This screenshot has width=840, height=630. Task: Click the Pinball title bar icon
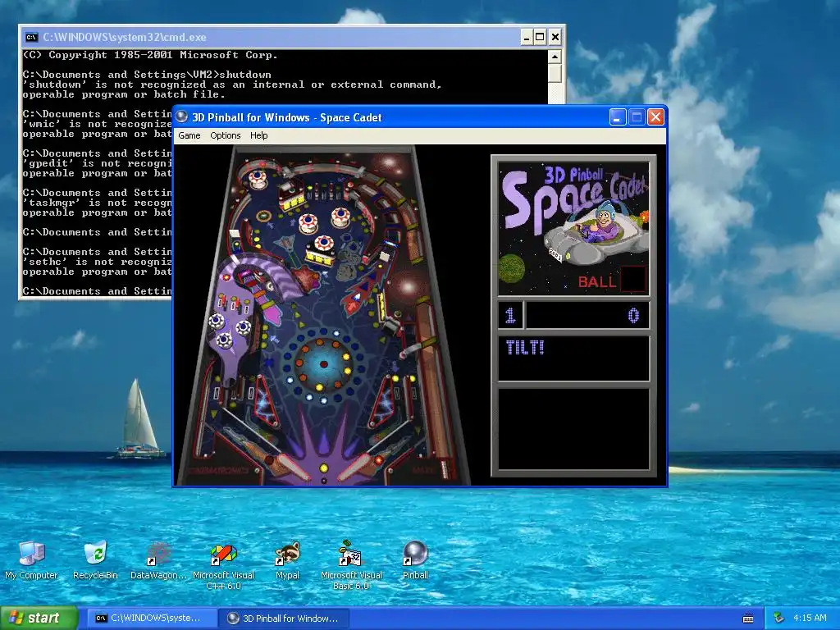click(x=182, y=116)
